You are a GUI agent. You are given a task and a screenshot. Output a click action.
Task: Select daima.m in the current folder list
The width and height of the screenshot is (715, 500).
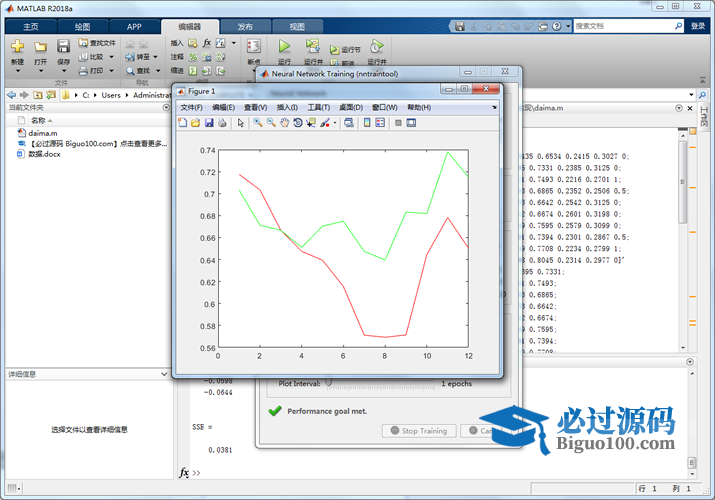(43, 132)
